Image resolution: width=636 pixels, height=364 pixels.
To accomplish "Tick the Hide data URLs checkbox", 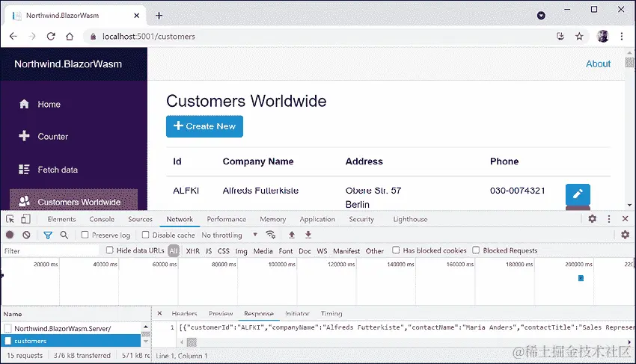I will [x=109, y=250].
